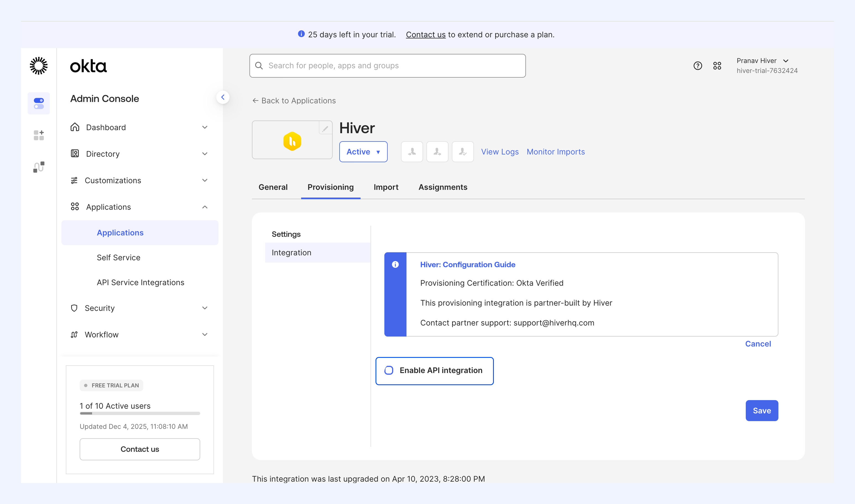This screenshot has height=504, width=855.
Task: Collapse the sidebar with the round chevron button
Action: (x=223, y=97)
